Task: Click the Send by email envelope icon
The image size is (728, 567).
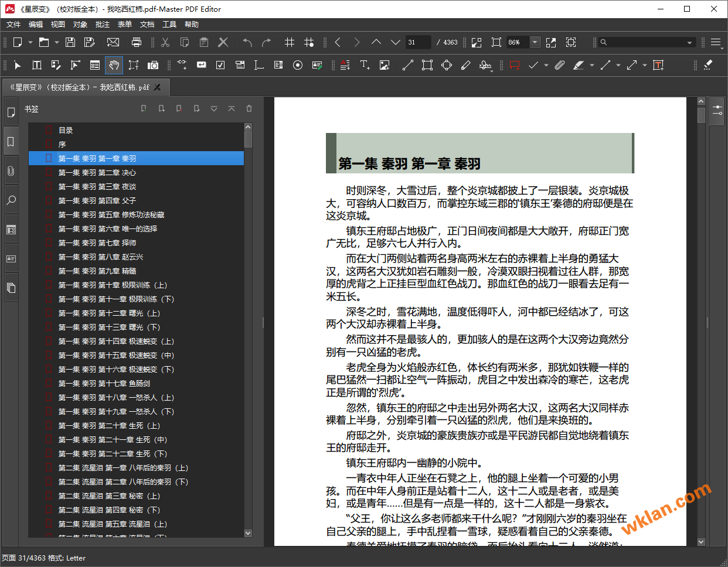Action: coord(113,42)
